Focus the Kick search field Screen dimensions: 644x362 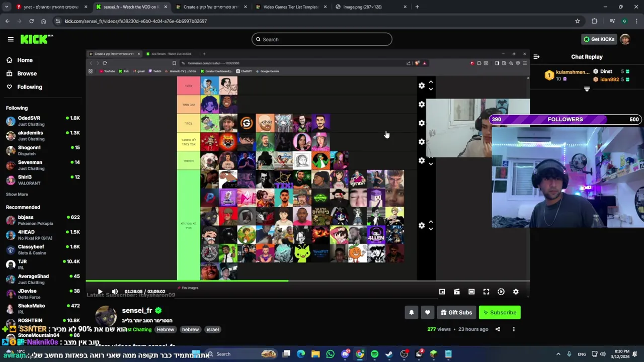(x=322, y=39)
